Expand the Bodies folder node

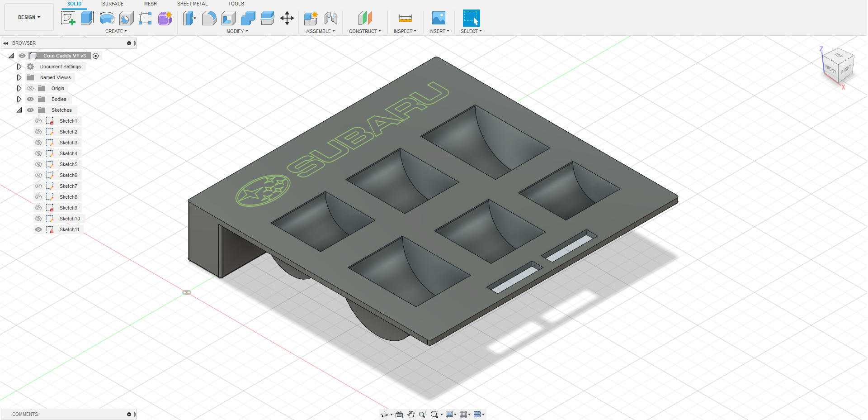tap(19, 99)
